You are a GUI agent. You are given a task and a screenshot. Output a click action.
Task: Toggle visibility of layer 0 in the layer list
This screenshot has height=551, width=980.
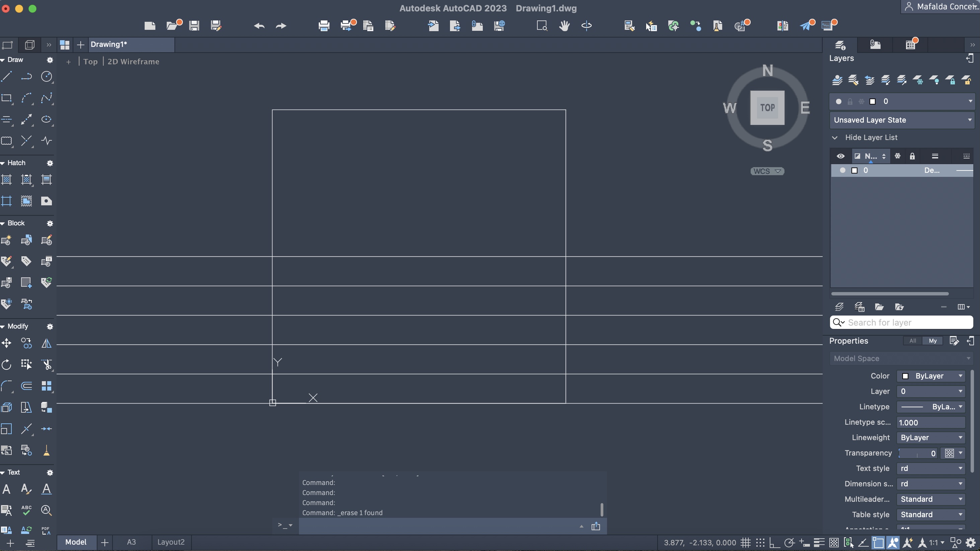pos(842,170)
